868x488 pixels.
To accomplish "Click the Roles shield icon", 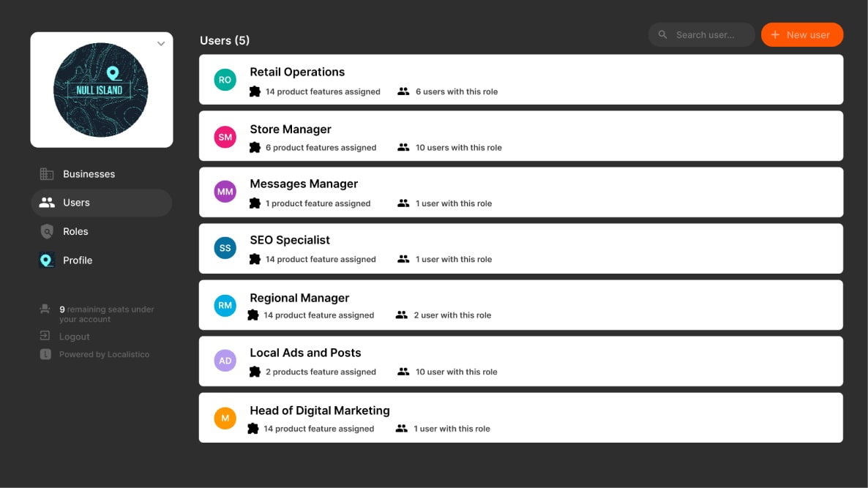I will [x=47, y=231].
